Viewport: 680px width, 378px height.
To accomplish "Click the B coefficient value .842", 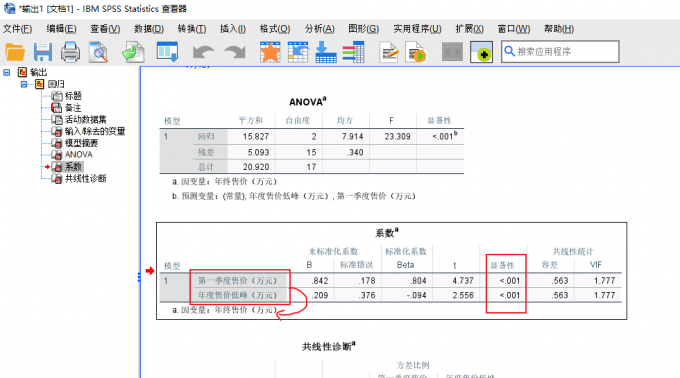I will (x=320, y=281).
